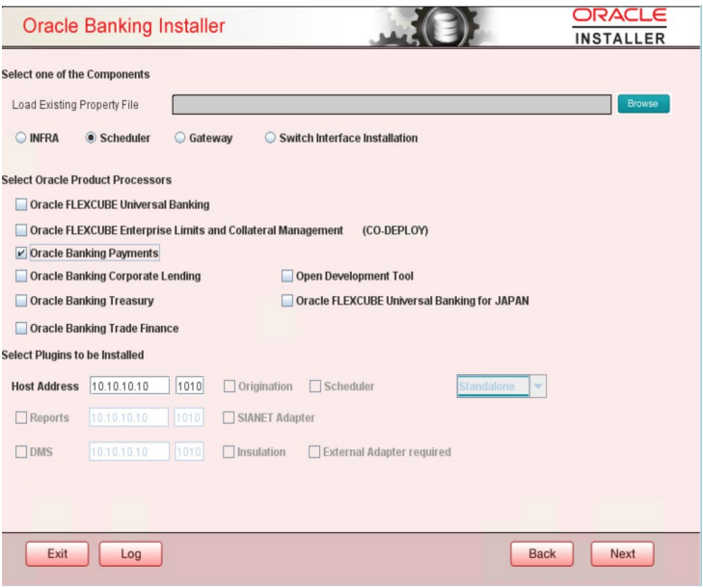Check Oracle FLEXCUBE Universal Banking
This screenshot has width=703, height=588.
pos(21,204)
